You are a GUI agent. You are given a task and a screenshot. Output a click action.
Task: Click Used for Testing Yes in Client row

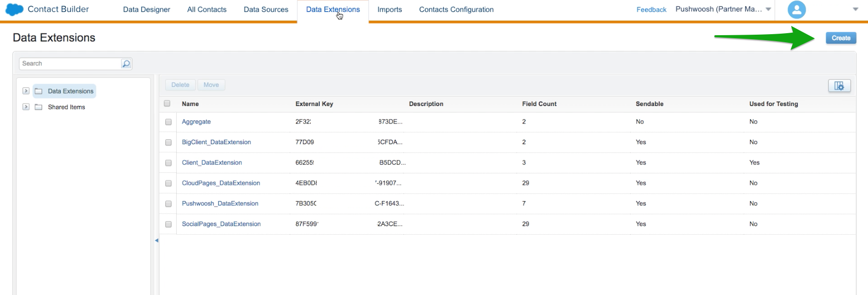(x=755, y=162)
